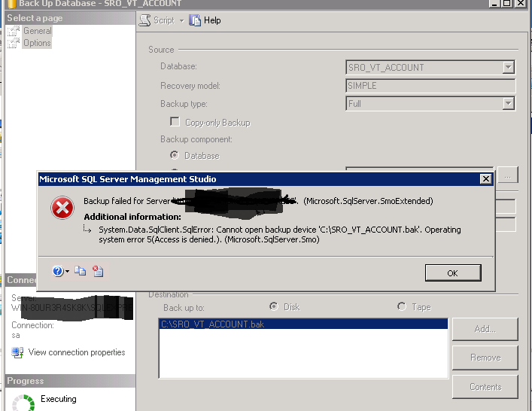Select the Options page
The image size is (532, 411).
click(x=37, y=43)
